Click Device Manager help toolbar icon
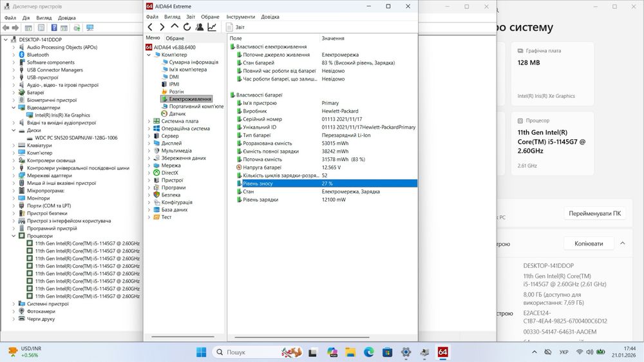The width and height of the screenshot is (644, 362). click(x=54, y=28)
